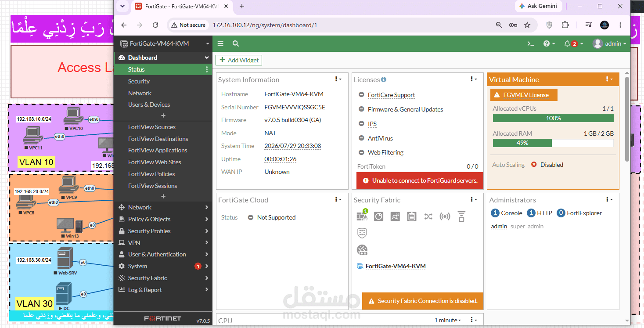Open the saved passwords key icon
The height and width of the screenshot is (328, 644).
(513, 25)
